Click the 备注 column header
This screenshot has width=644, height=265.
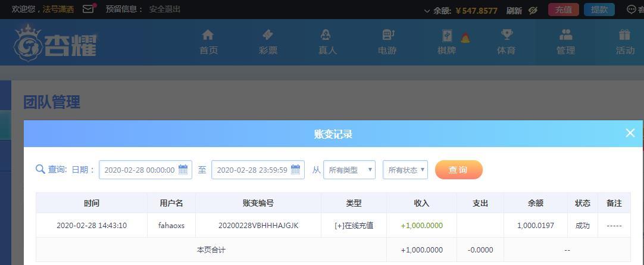click(x=614, y=203)
